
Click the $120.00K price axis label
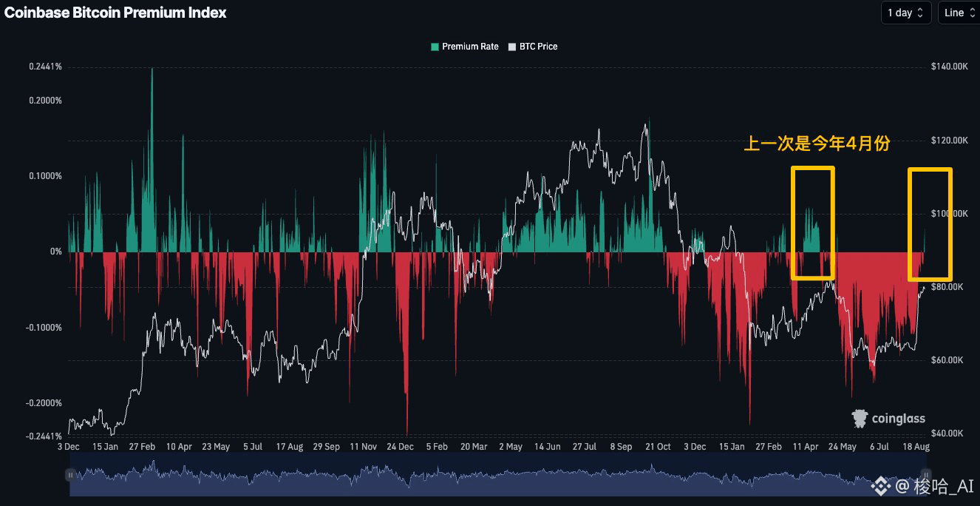click(950, 141)
